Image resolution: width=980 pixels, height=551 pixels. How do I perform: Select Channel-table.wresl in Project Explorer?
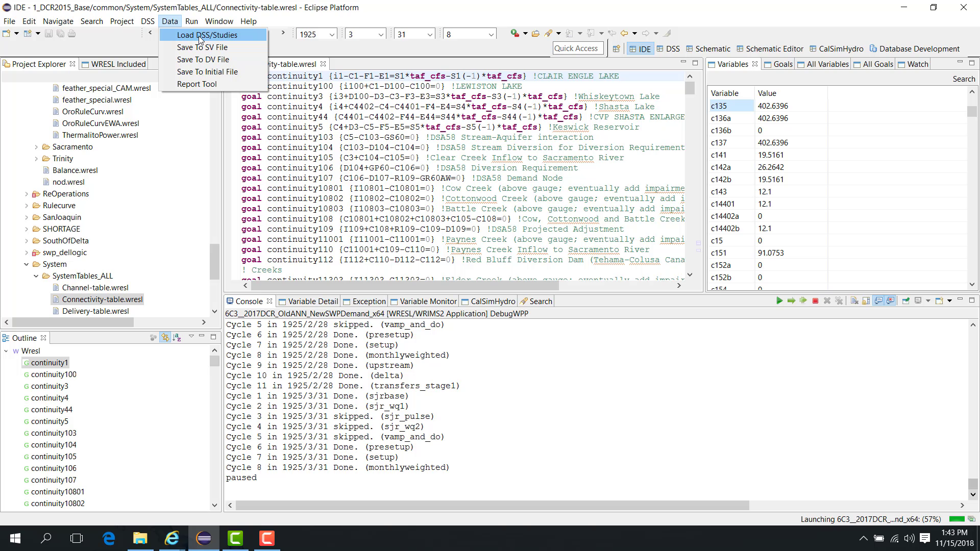95,288
